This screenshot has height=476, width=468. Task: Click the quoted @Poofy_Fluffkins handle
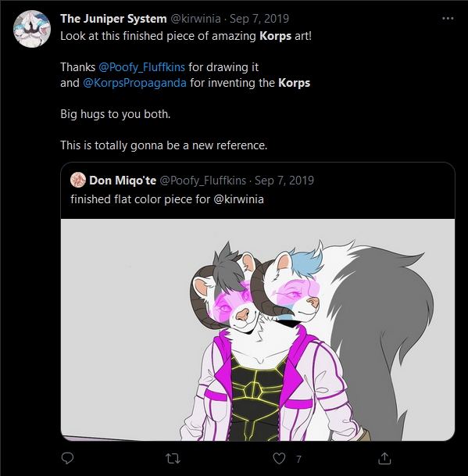pyautogui.click(x=202, y=181)
